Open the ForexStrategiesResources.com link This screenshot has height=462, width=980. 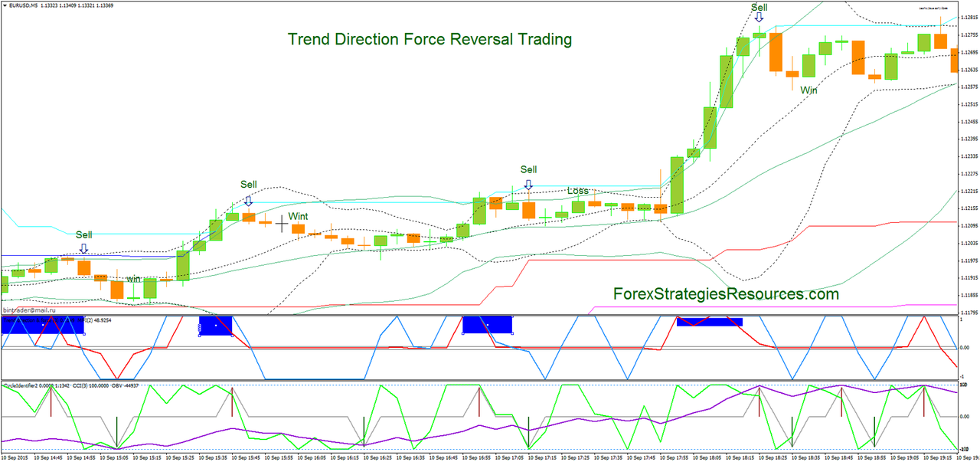pos(726,293)
